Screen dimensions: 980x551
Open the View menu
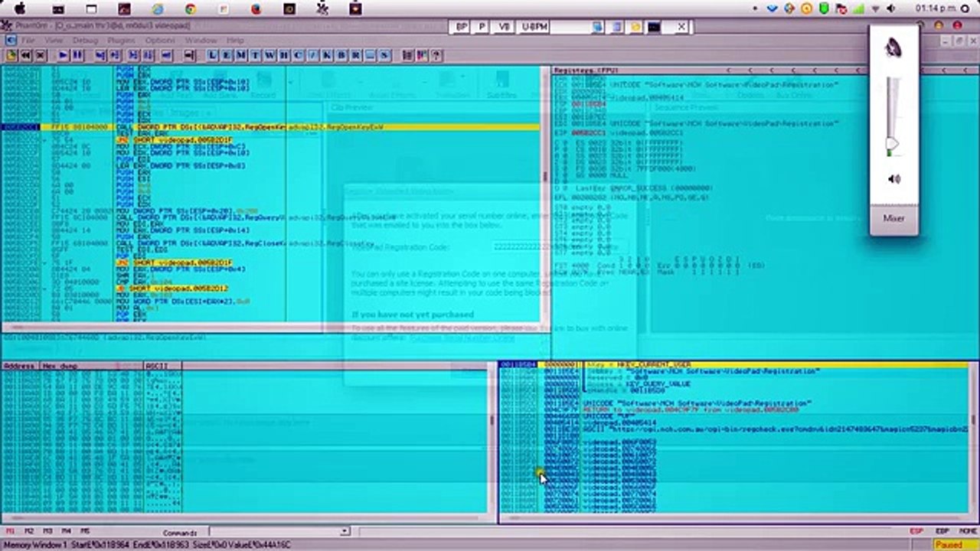tap(54, 40)
